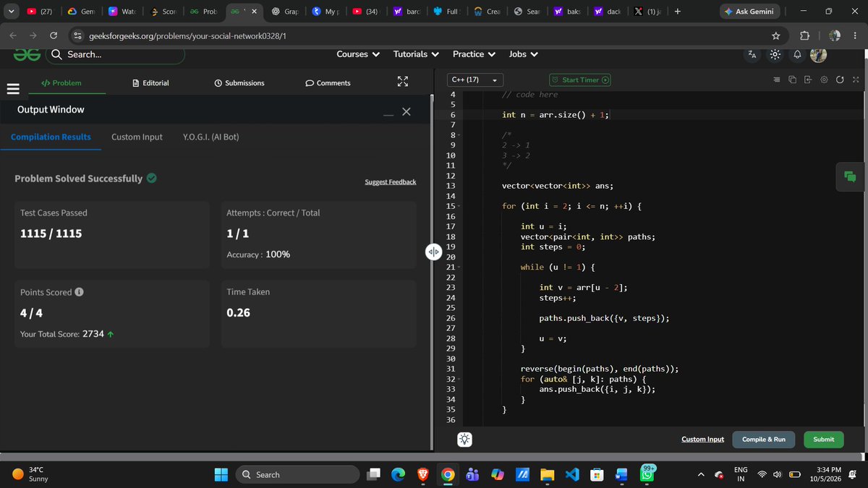
Task: Open the clock showing 3:34 PM
Action: 825,474
